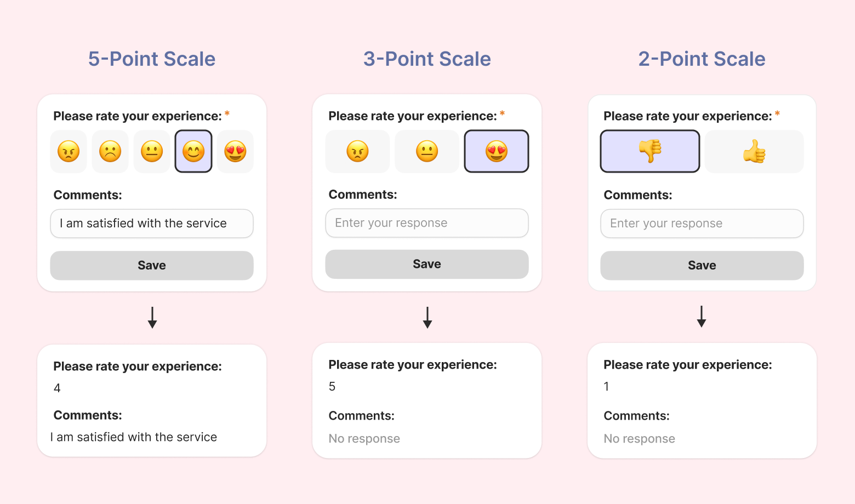Click the 2-Point Scale heading

702,59
